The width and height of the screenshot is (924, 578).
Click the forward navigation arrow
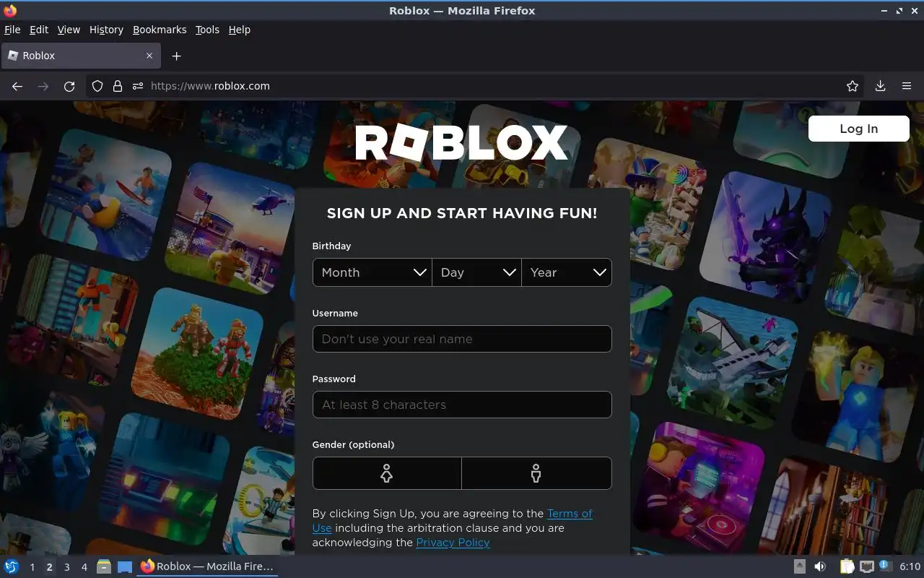point(43,86)
